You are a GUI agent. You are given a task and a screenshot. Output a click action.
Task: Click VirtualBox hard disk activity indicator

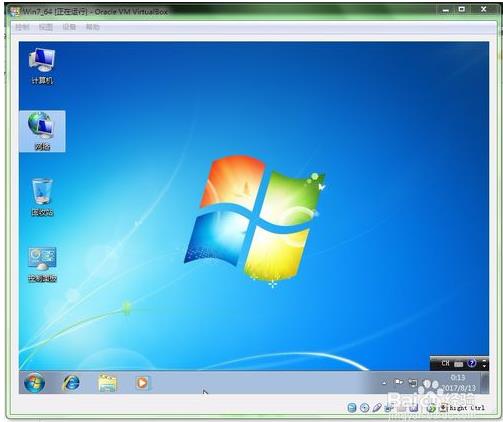click(352, 408)
